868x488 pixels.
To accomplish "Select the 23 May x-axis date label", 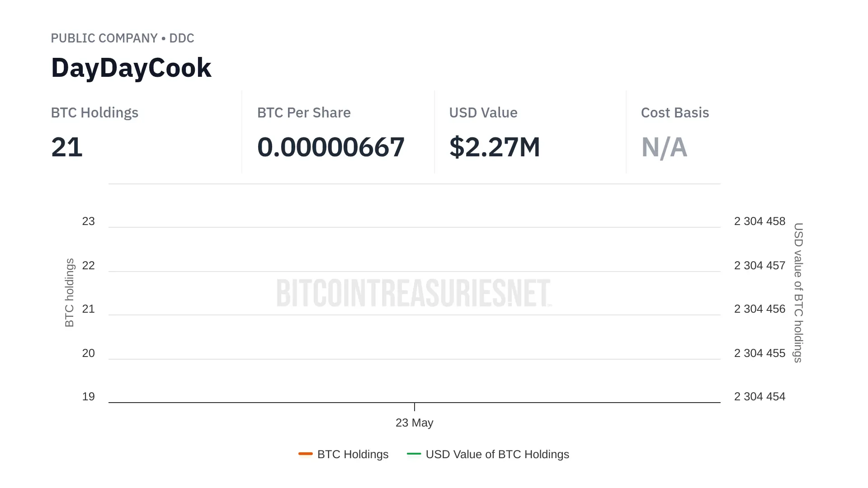I will click(x=414, y=423).
